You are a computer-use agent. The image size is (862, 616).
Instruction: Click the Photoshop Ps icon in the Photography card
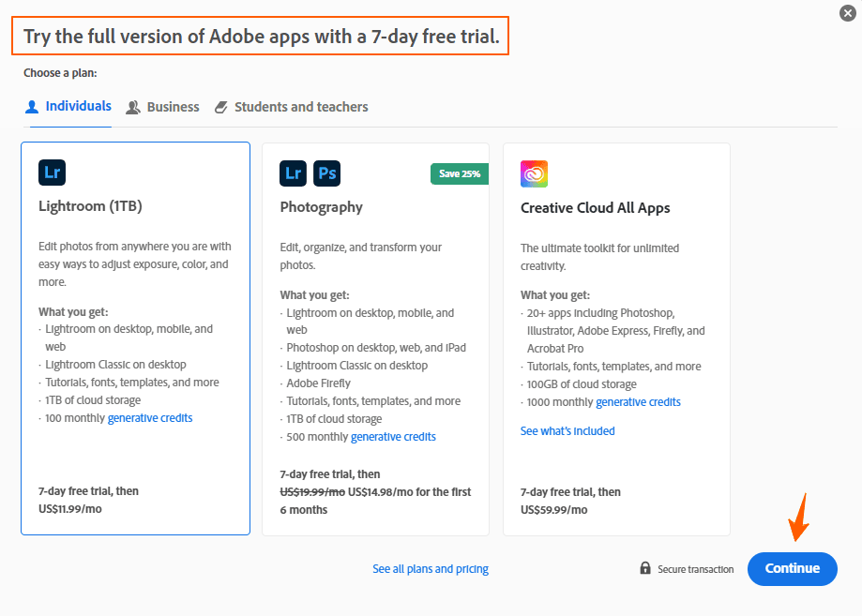[327, 173]
